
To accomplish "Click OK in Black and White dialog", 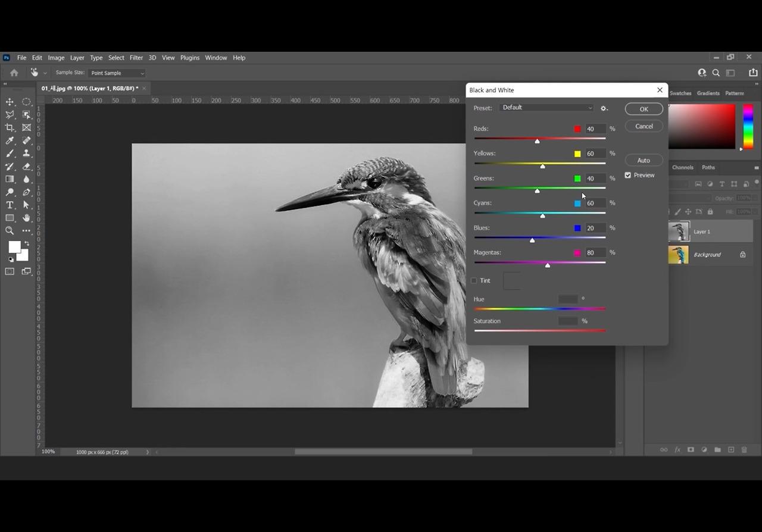I will tap(644, 109).
